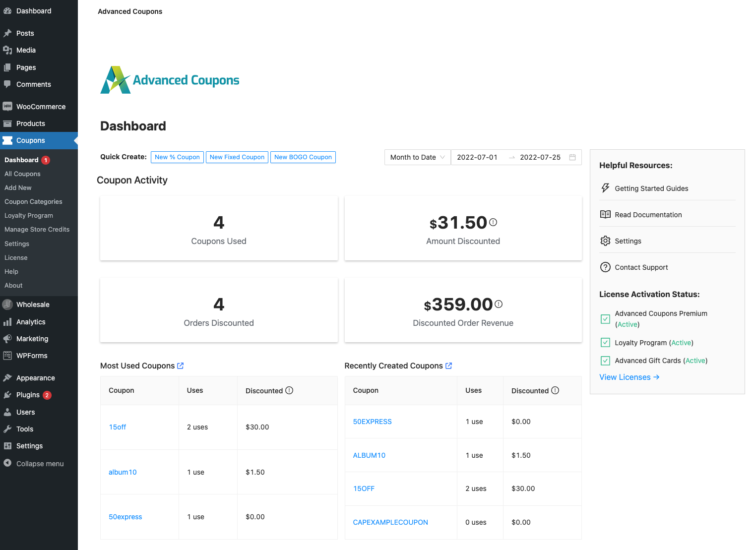Open the album10 coupon link
Image resolution: width=756 pixels, height=550 pixels.
[123, 472]
